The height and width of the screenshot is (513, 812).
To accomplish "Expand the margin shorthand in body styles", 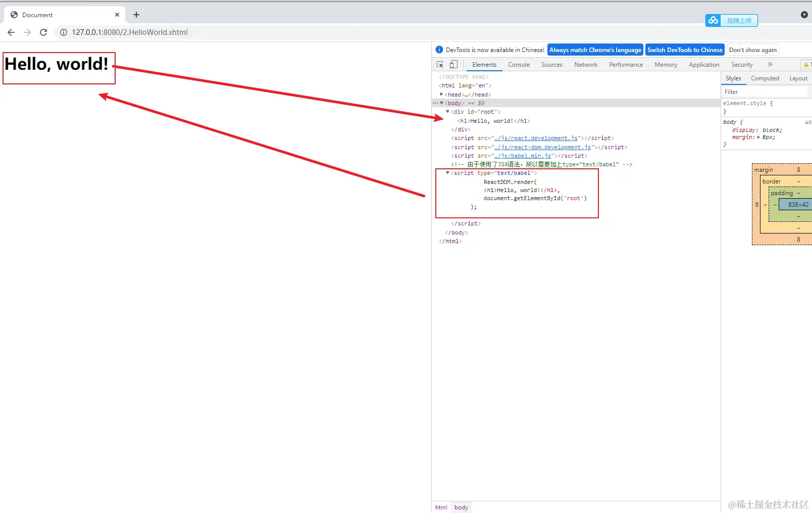I will tap(758, 137).
